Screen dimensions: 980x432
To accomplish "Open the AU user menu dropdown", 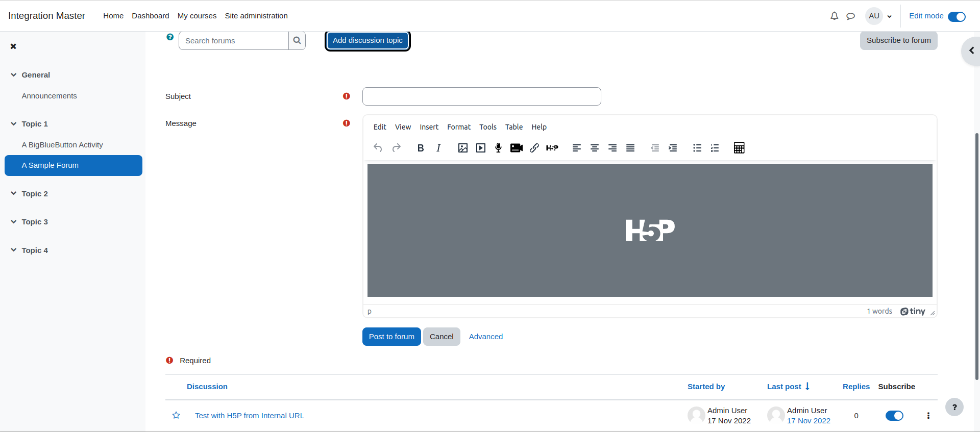I will pyautogui.click(x=879, y=16).
